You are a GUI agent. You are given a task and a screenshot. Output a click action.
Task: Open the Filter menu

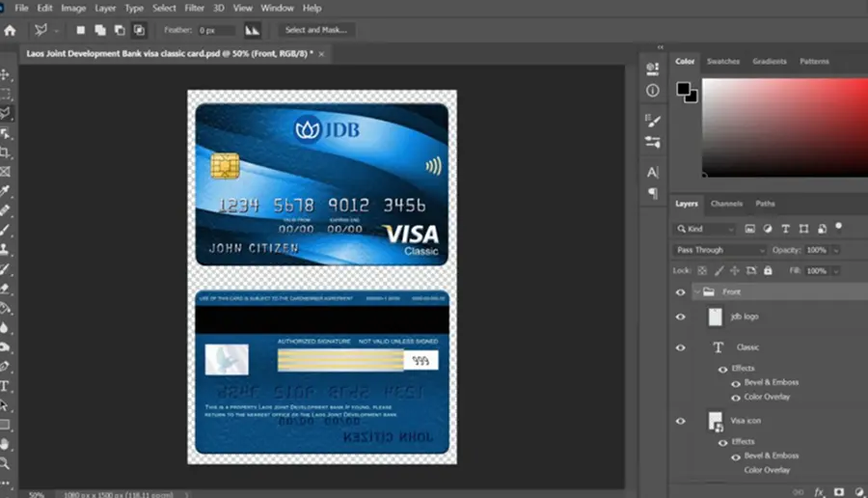click(194, 9)
